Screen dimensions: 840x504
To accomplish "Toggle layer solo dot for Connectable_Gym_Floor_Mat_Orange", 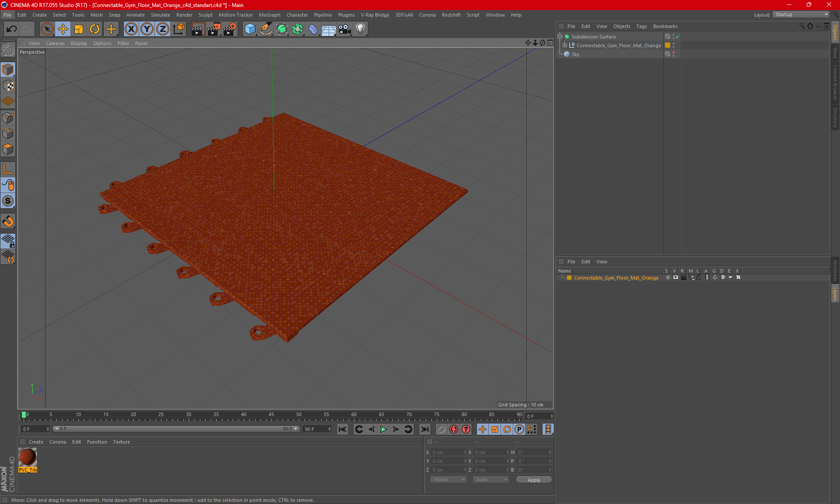I will pos(668,277).
